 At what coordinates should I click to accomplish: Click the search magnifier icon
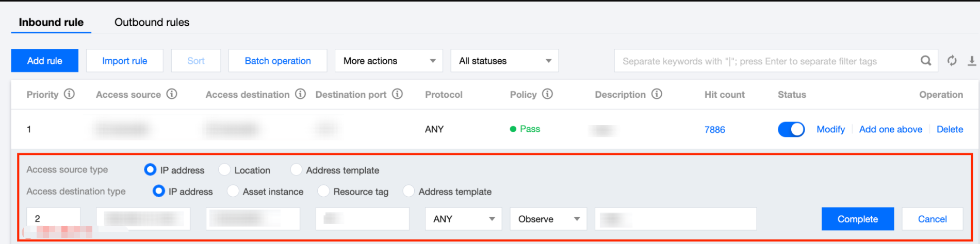tap(926, 61)
